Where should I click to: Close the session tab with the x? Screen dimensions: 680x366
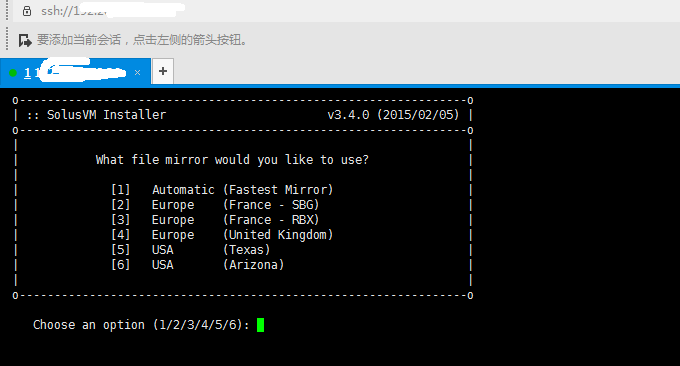pyautogui.click(x=137, y=72)
